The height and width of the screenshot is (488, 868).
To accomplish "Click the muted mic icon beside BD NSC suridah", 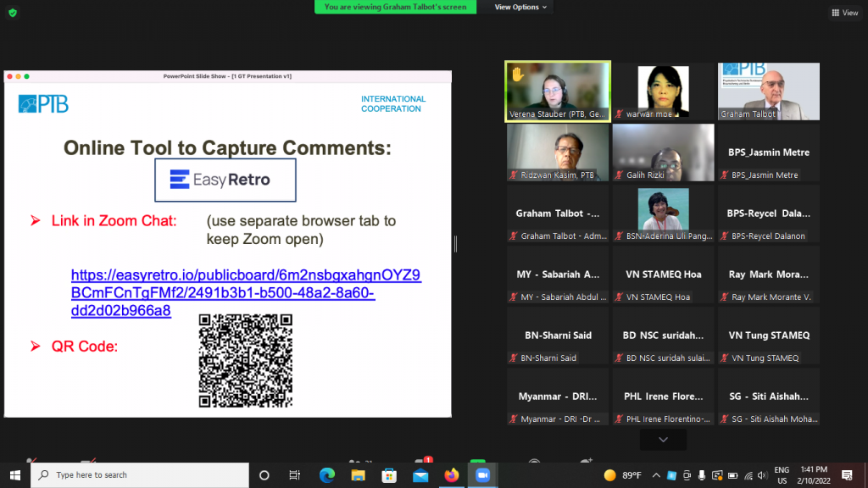I will point(620,358).
